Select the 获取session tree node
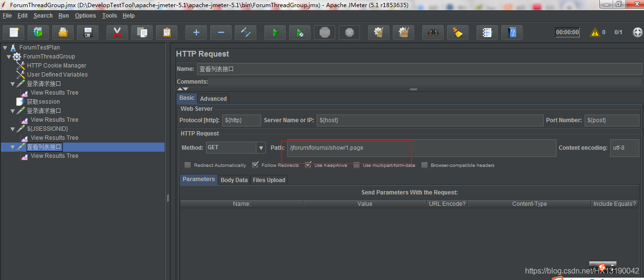Image resolution: width=644 pixels, height=280 pixels. 43,102
